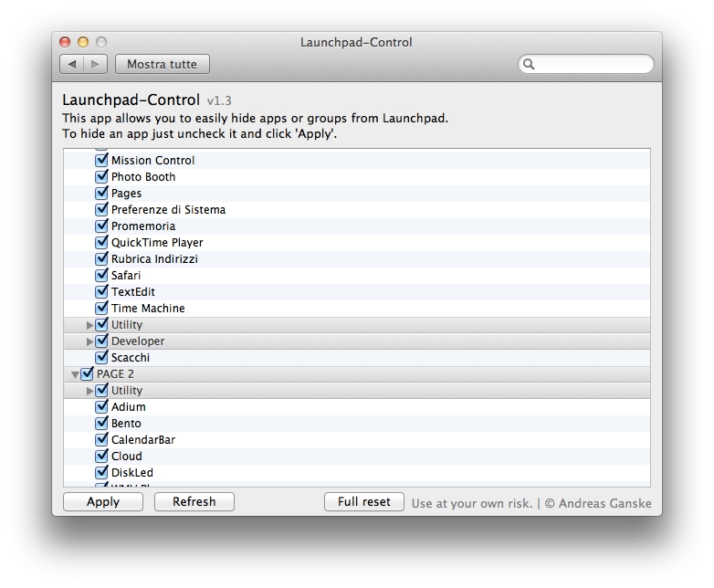This screenshot has height=588, width=714.
Task: Close the Launchpad-Control window
Action: [x=65, y=42]
